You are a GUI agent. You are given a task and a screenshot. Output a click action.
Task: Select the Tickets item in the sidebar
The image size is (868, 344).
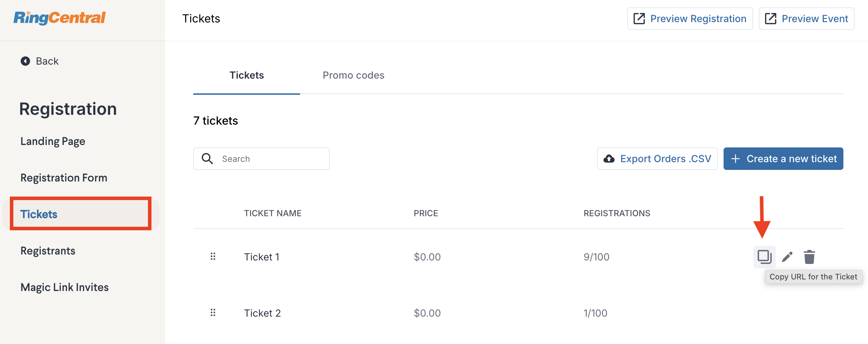point(39,214)
